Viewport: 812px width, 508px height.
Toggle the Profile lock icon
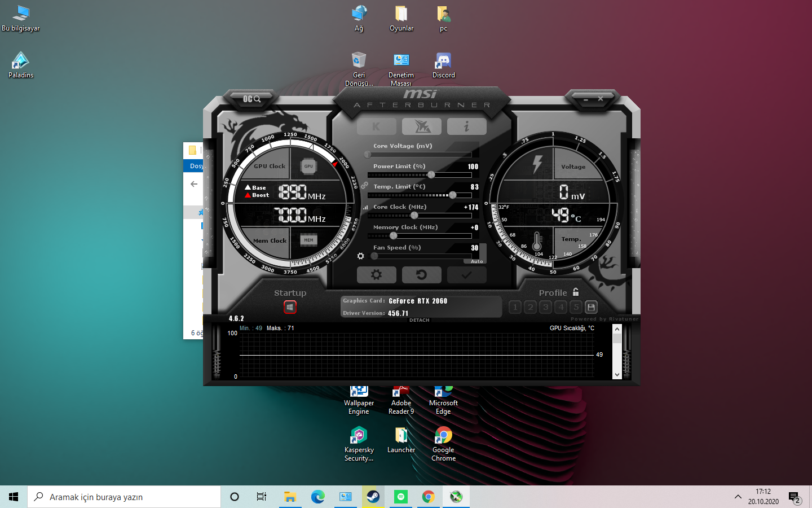(x=576, y=292)
